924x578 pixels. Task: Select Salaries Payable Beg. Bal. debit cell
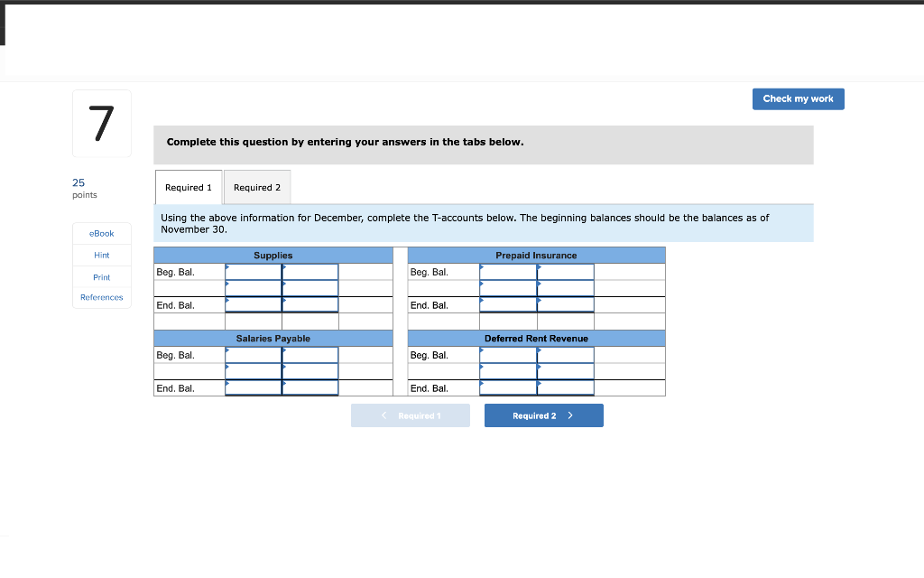click(254, 355)
